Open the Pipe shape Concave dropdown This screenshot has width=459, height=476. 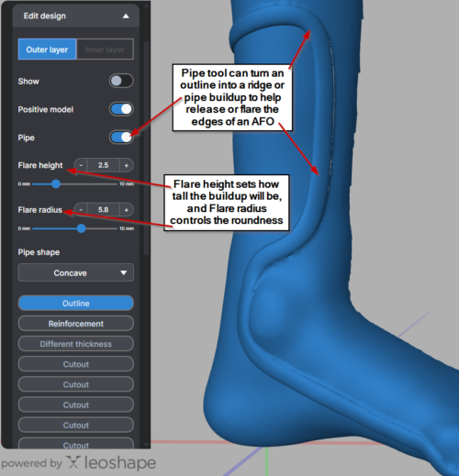[76, 272]
